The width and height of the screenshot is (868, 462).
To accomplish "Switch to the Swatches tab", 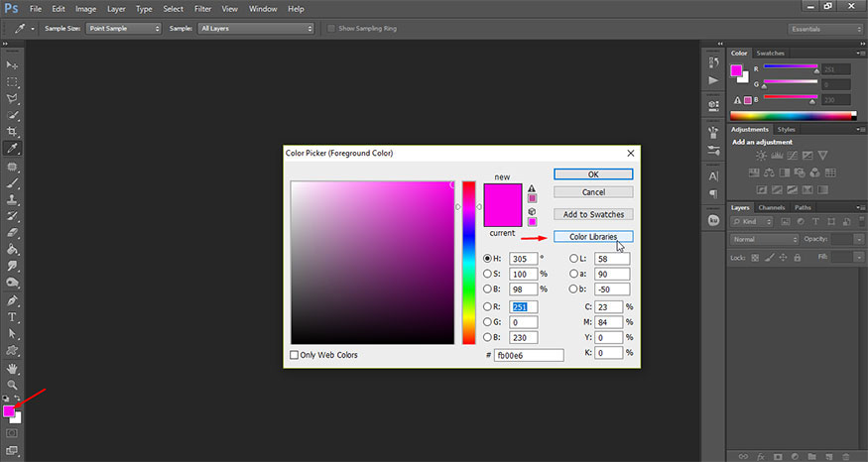I will coord(770,53).
